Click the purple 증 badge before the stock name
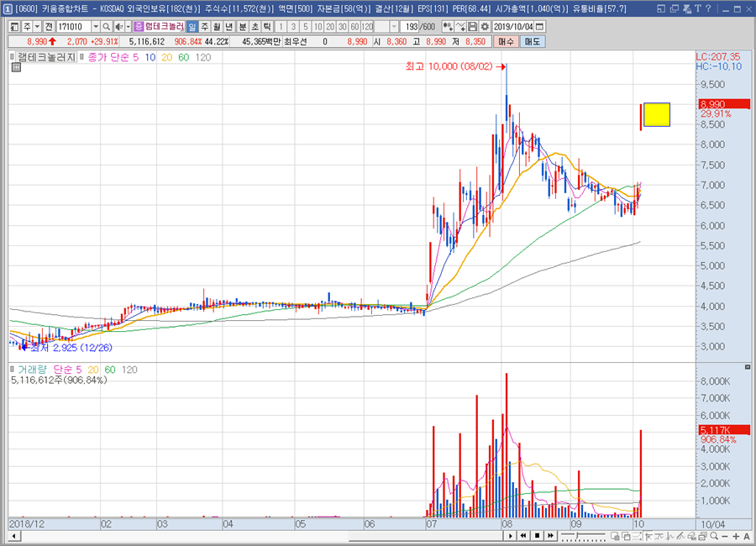The height and width of the screenshot is (546, 756). (139, 27)
